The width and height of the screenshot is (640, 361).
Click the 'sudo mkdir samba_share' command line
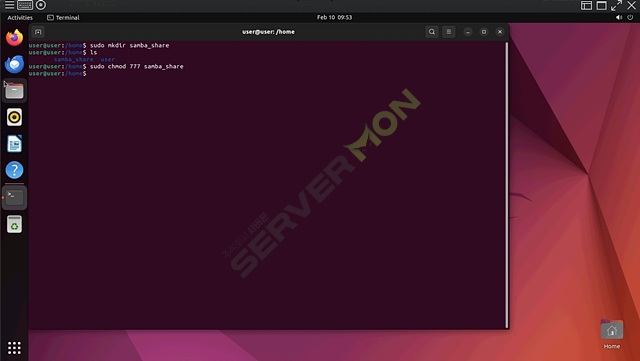point(129,45)
